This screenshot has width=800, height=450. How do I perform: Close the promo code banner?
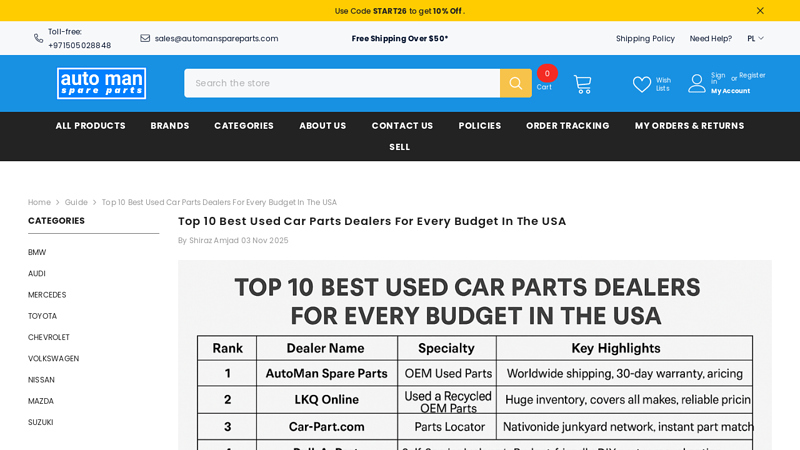click(760, 11)
